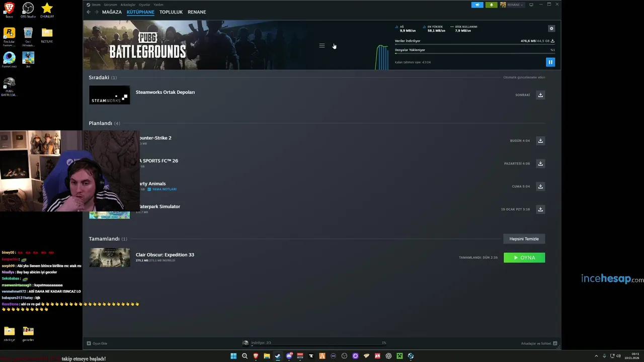Open Windows taskbar search
Image resolution: width=644 pixels, height=362 pixels.
pos(245,356)
